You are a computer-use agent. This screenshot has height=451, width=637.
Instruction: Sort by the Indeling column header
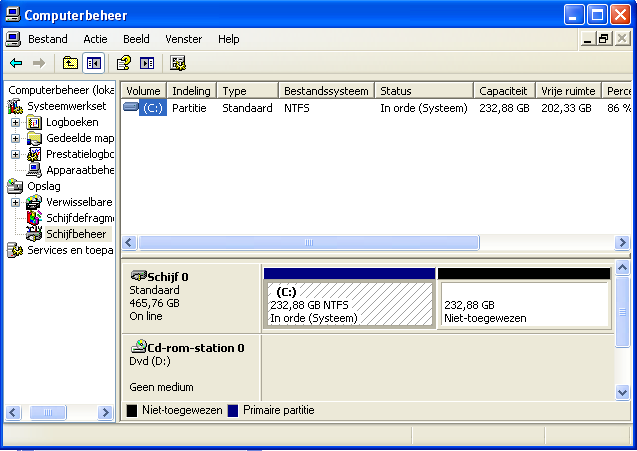(191, 91)
